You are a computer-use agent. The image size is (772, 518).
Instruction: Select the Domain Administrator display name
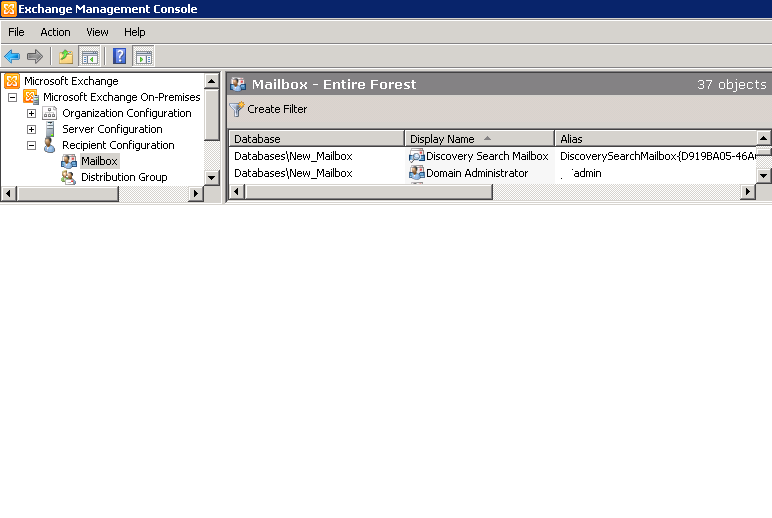coord(477,173)
